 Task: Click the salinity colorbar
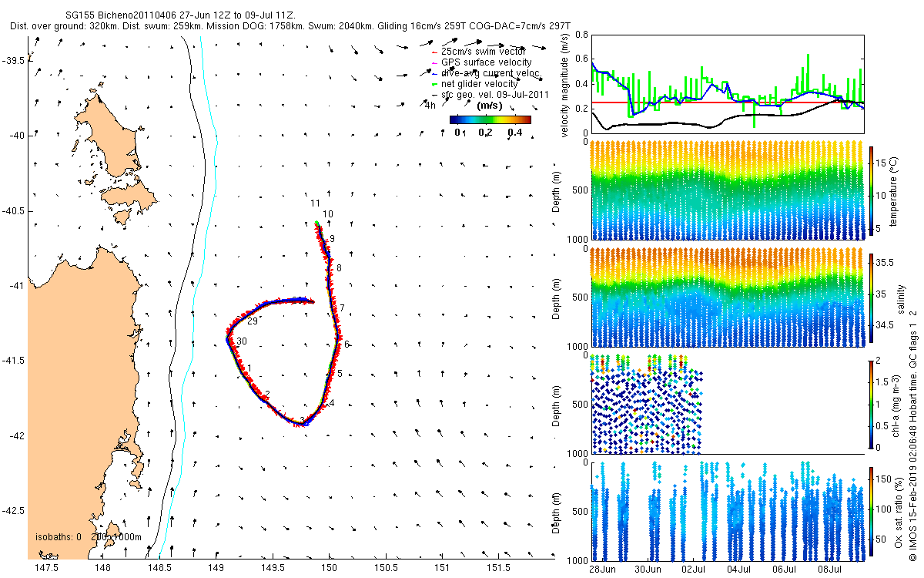click(x=872, y=297)
